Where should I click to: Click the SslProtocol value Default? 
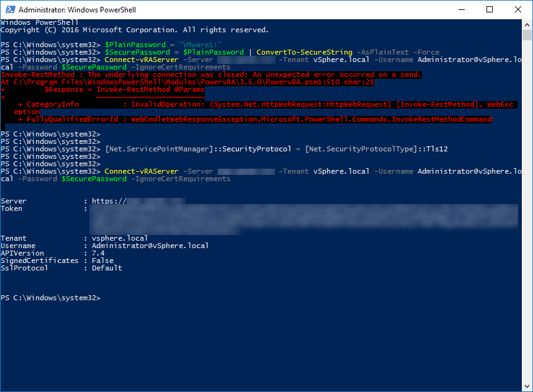point(107,268)
